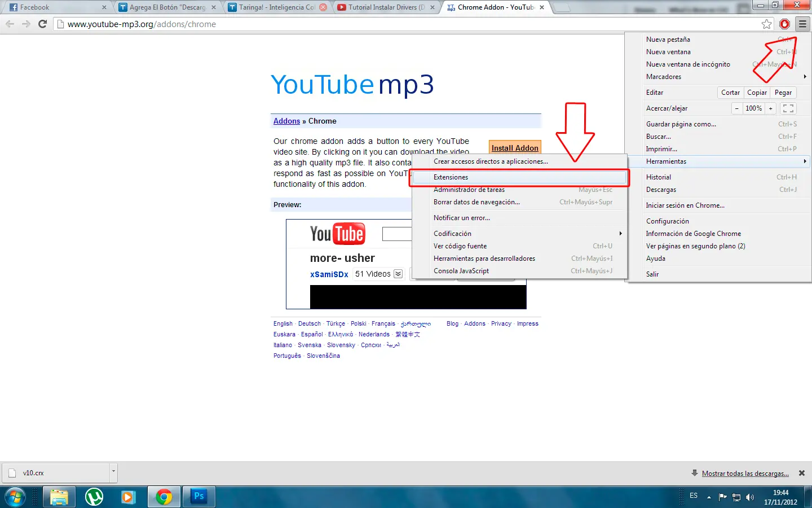Click the network tray icon

[736, 497]
